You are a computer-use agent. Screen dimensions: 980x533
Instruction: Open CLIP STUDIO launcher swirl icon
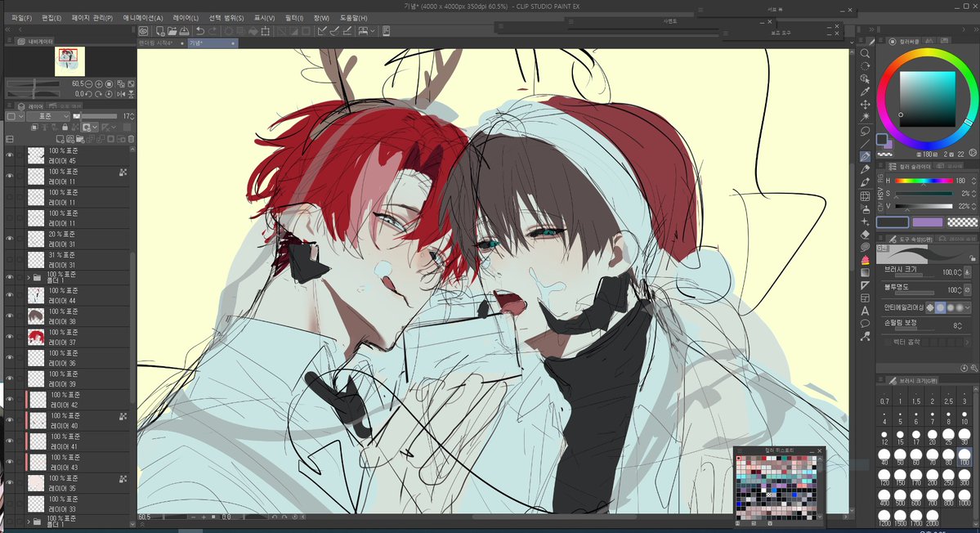(144, 30)
